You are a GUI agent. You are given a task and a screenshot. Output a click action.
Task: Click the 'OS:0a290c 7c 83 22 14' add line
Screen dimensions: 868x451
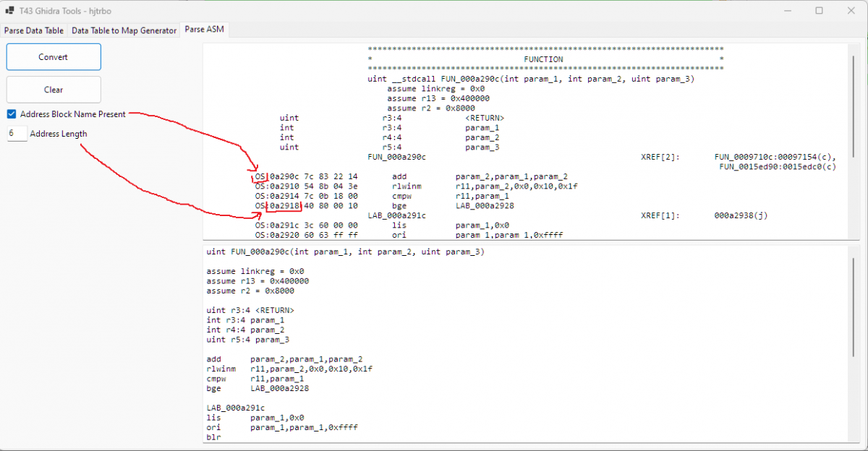[x=412, y=176]
